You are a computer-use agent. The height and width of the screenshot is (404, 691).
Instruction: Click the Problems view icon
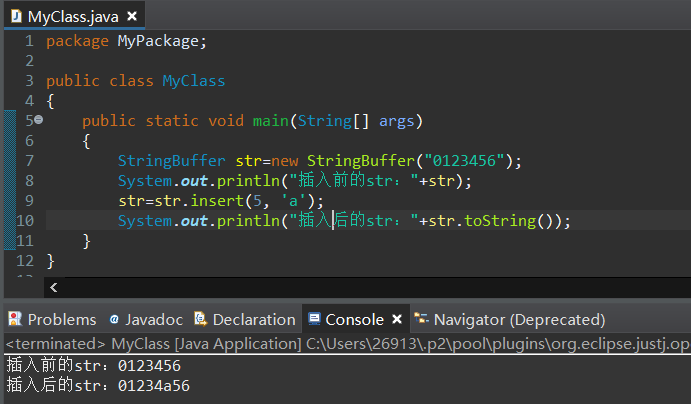pos(15,319)
